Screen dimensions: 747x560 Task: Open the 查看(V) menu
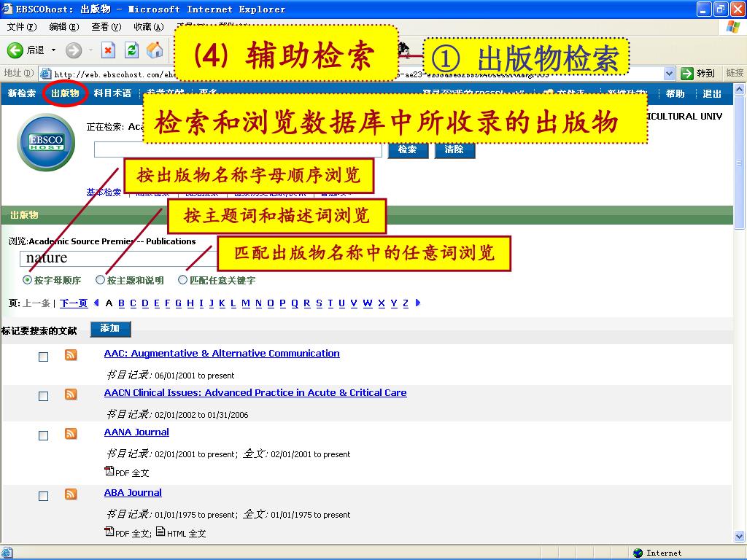pos(106,27)
